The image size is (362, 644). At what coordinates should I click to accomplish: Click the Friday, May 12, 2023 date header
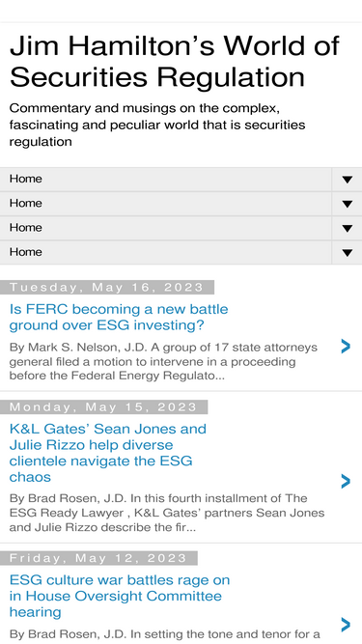[98, 558]
